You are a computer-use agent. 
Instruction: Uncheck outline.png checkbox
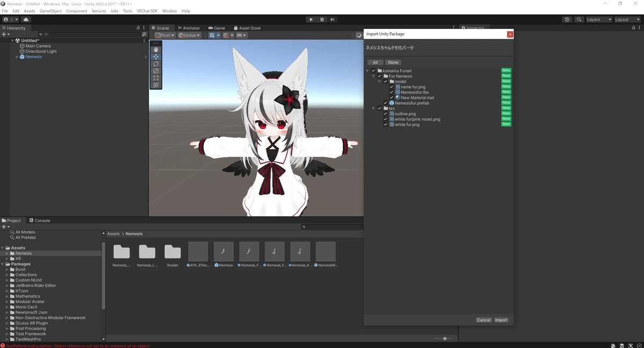[x=385, y=114]
